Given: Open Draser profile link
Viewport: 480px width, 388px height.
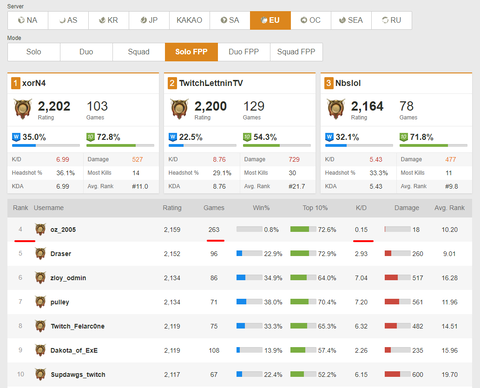Looking at the screenshot, I should click(61, 254).
